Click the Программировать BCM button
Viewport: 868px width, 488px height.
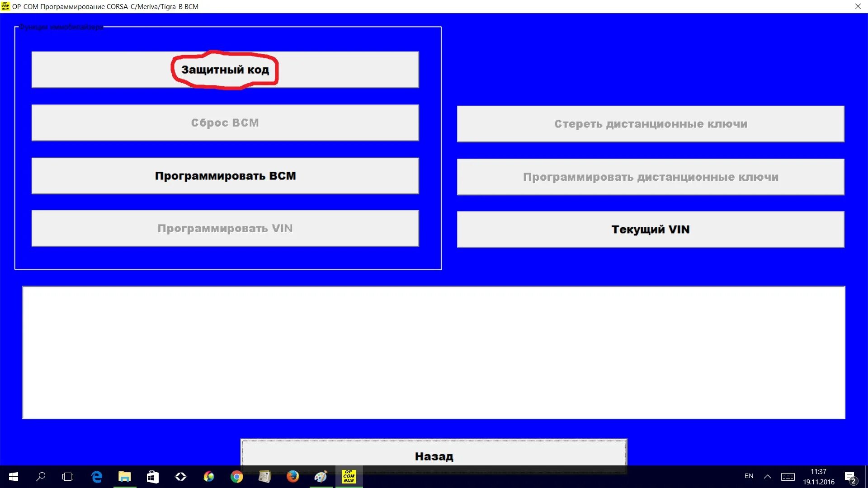pyautogui.click(x=225, y=176)
